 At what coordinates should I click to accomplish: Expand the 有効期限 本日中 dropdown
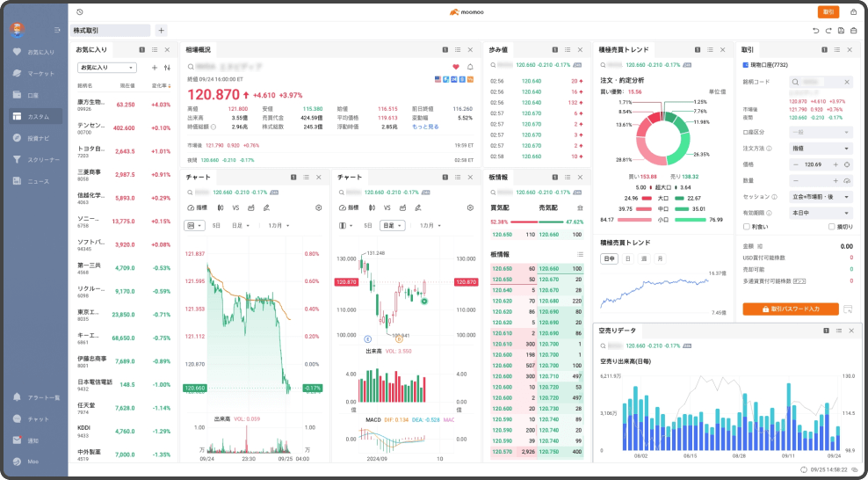821,212
